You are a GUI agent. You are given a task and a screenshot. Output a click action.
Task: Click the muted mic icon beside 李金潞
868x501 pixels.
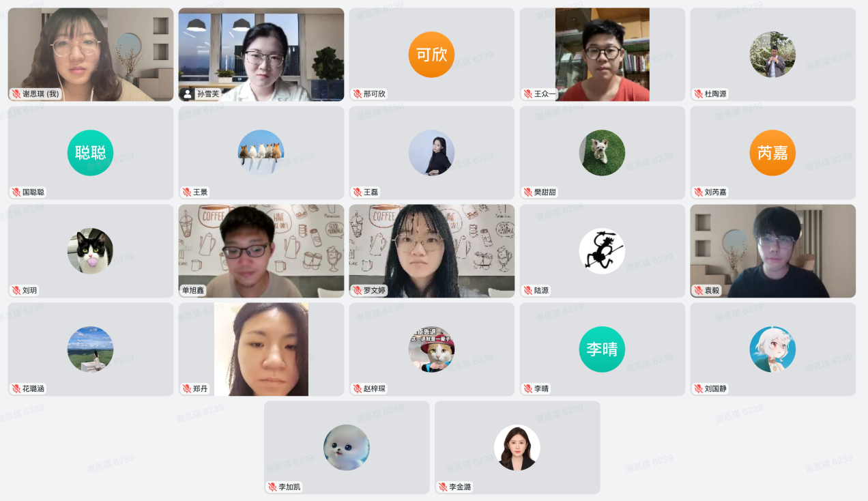443,487
